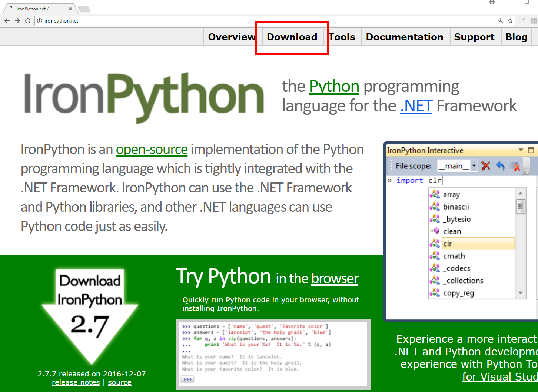Open zoom magnifier icon in address bar
538x392 pixels.
(x=501, y=21)
